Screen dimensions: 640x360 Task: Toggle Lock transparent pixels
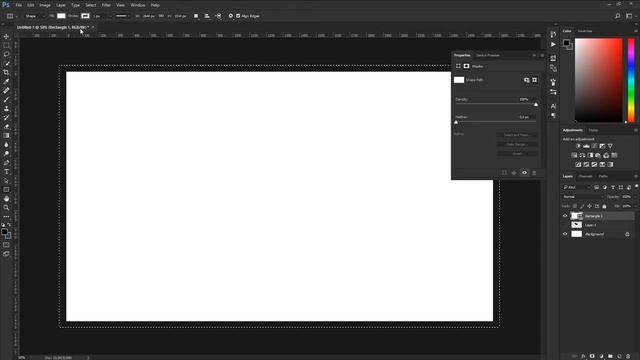click(575, 206)
